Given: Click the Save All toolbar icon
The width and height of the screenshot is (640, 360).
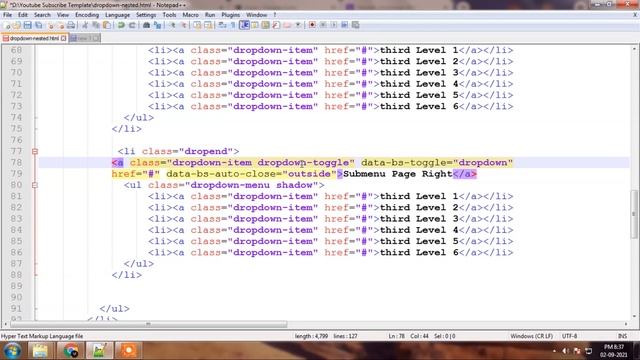Looking at the screenshot, I should tap(38, 25).
